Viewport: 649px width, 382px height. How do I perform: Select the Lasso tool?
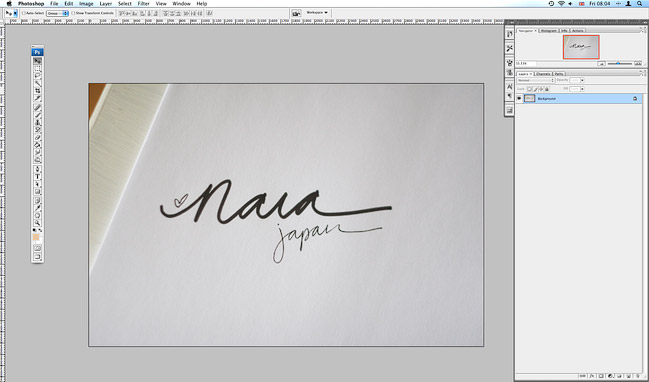37,76
